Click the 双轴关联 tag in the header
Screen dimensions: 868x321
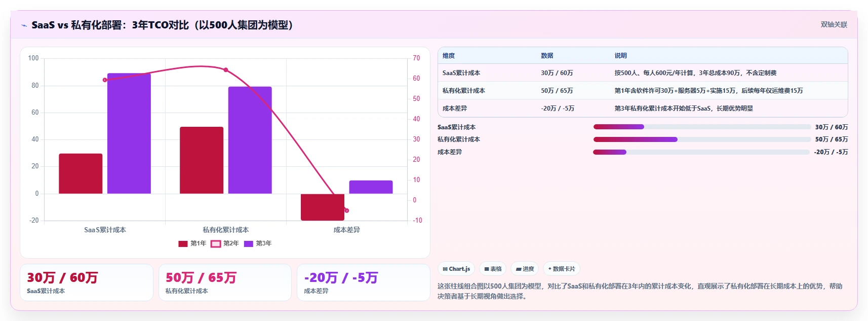coord(834,24)
